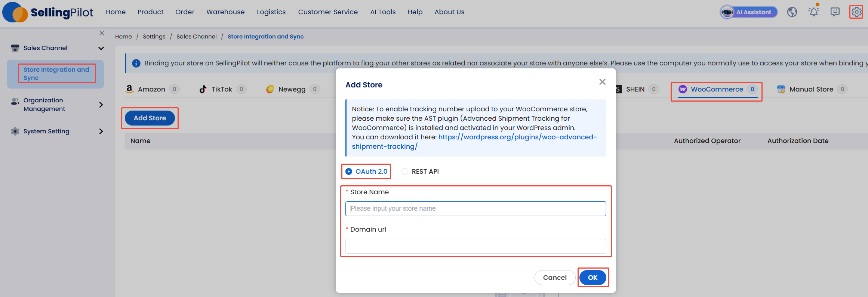Click the Authorized Operator column header

pyautogui.click(x=707, y=141)
